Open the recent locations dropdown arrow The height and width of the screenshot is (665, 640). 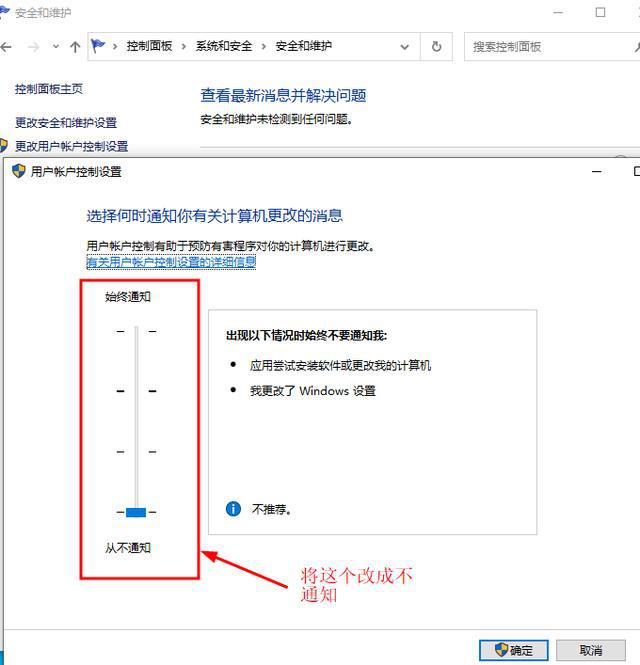(55, 47)
